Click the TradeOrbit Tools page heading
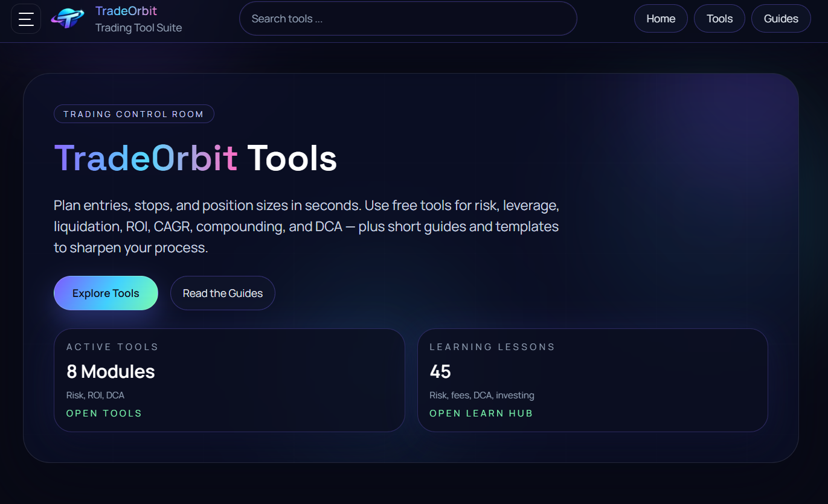 coord(196,158)
